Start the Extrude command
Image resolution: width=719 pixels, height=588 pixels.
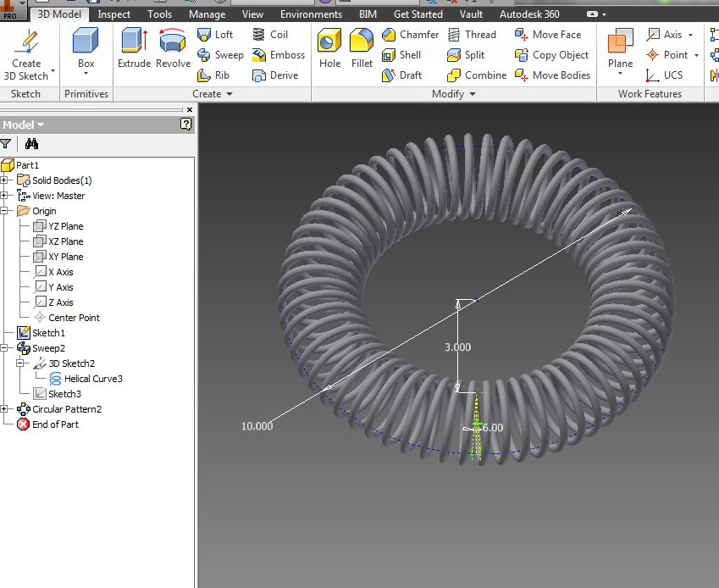point(134,48)
